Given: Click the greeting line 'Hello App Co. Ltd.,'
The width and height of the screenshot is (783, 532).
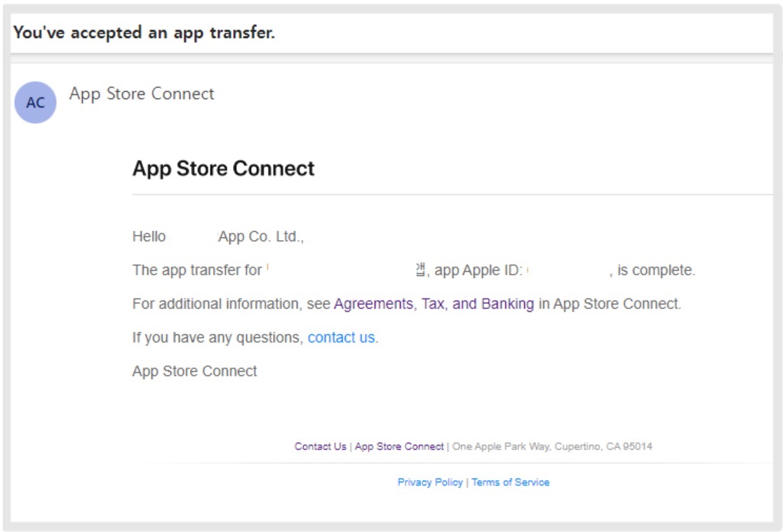Looking at the screenshot, I should (218, 237).
